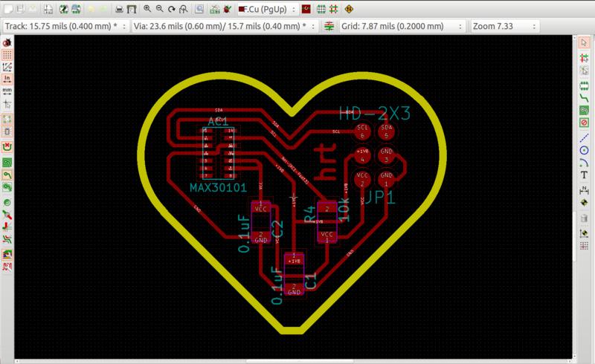Toggle tracks sketch mode
This screenshot has width=595, height=364.
coord(7,227)
